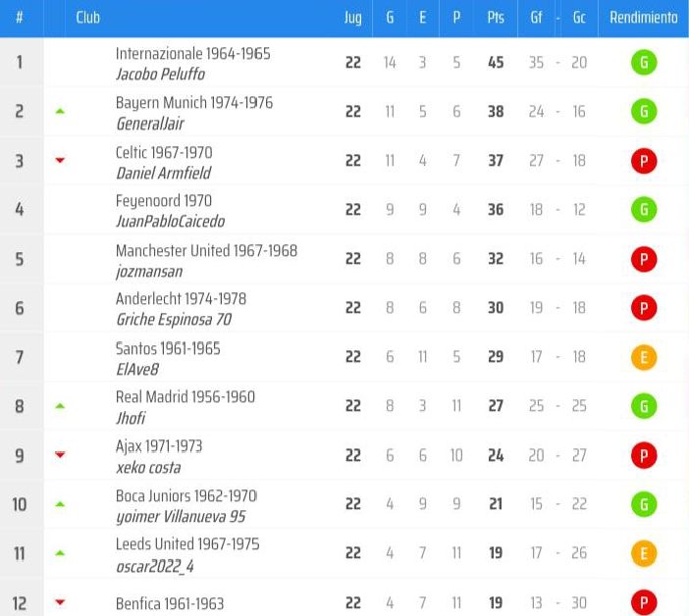Open Anderlecht 1974-1978 team page
Image resolution: width=689 pixels, height=616 pixels.
pos(181,299)
